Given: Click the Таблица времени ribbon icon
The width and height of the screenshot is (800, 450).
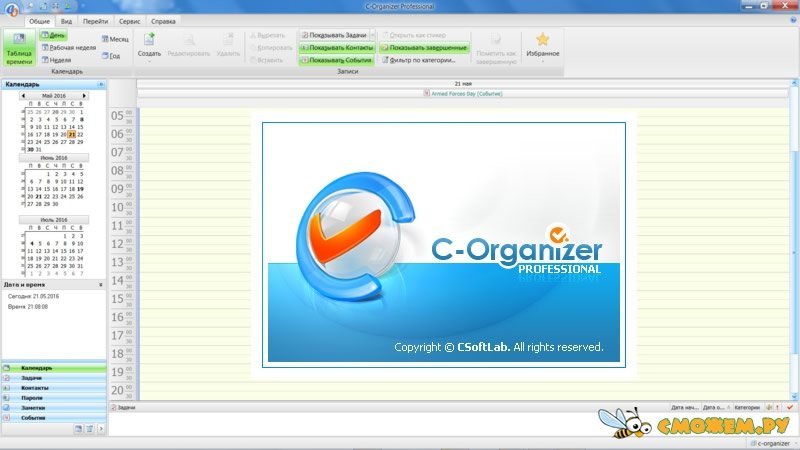Looking at the screenshot, I should pos(19,49).
